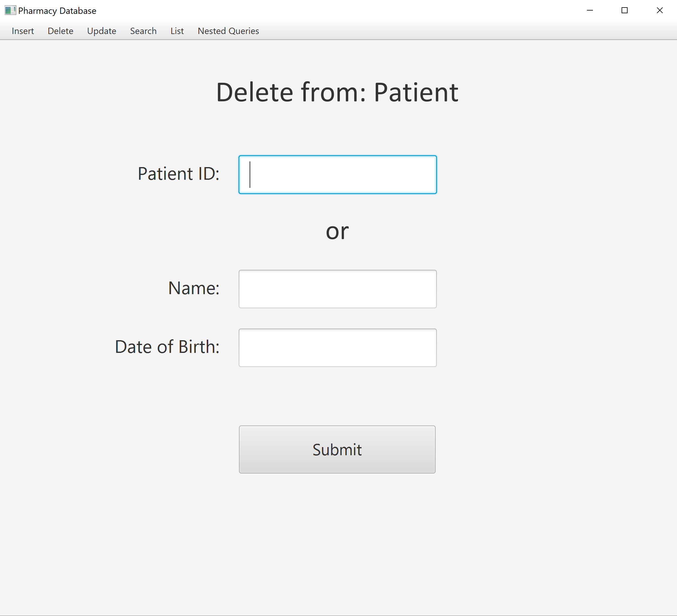Minimize the Pharmacy Database window
Screen dimensions: 677x616
pos(590,11)
